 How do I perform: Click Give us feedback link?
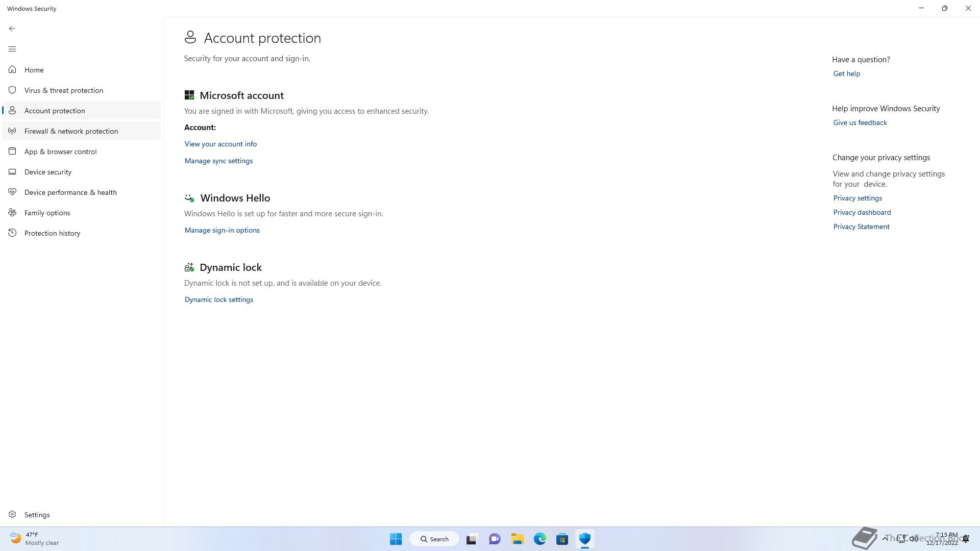click(x=860, y=122)
